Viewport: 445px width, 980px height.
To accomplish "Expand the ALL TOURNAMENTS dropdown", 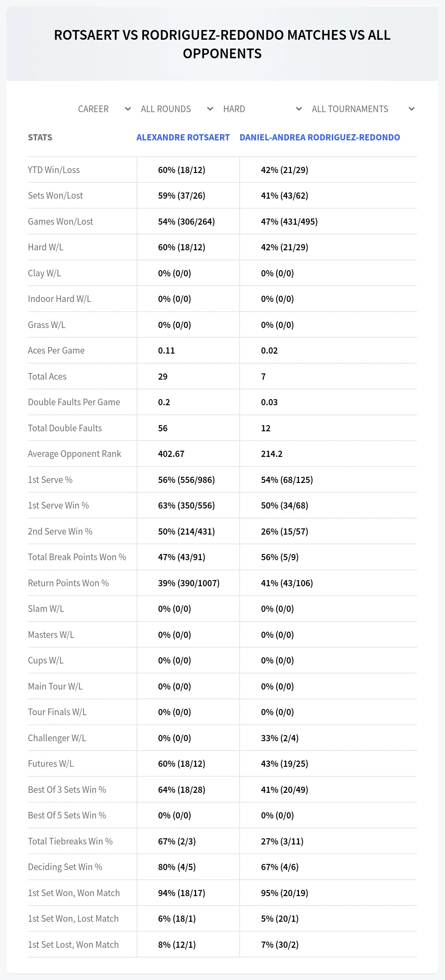I will point(363,109).
